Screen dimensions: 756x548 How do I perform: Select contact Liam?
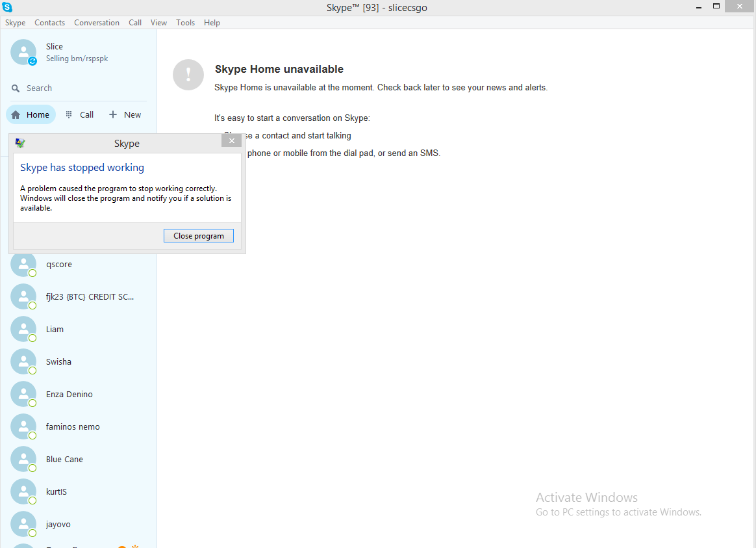tap(79, 329)
